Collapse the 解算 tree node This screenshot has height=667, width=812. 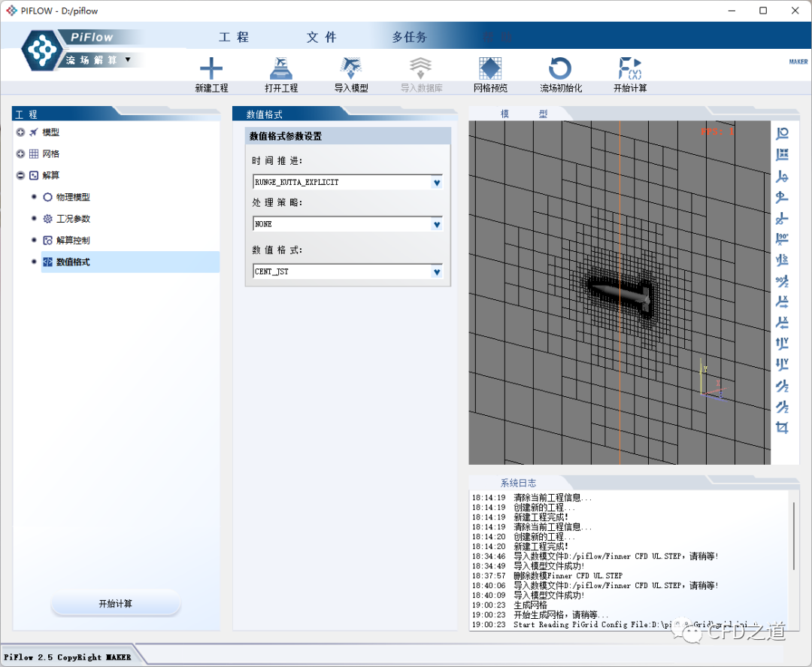pyautogui.click(x=20, y=175)
